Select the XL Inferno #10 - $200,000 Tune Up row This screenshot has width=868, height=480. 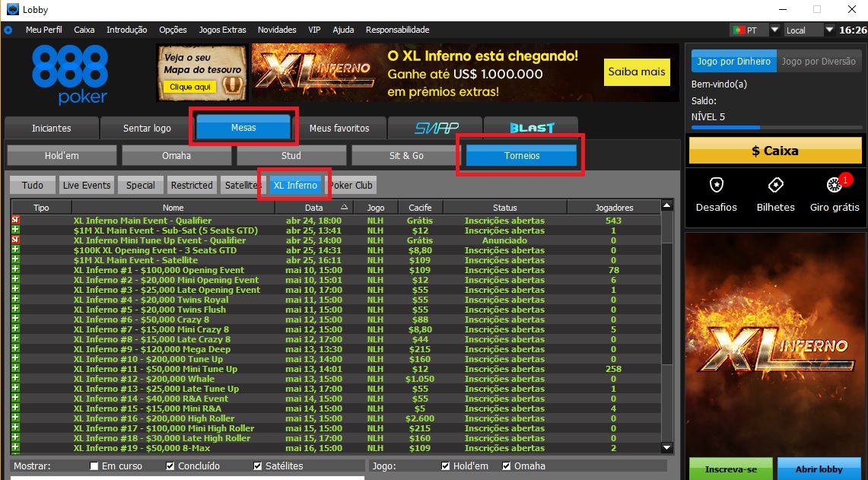336,359
